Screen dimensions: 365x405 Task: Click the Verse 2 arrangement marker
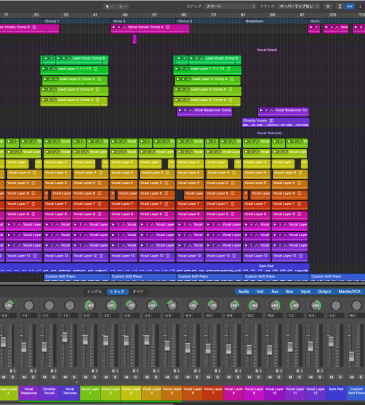119,21
